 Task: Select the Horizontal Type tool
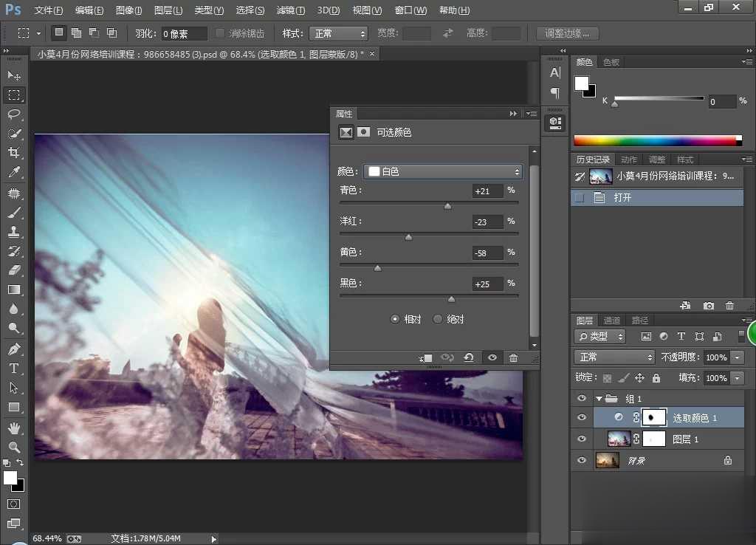[x=14, y=369]
